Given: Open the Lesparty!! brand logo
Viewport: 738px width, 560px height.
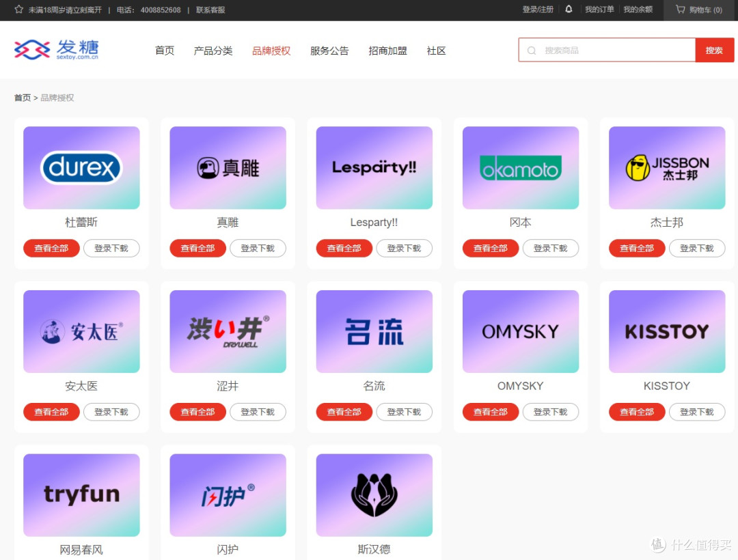Looking at the screenshot, I should coord(374,167).
